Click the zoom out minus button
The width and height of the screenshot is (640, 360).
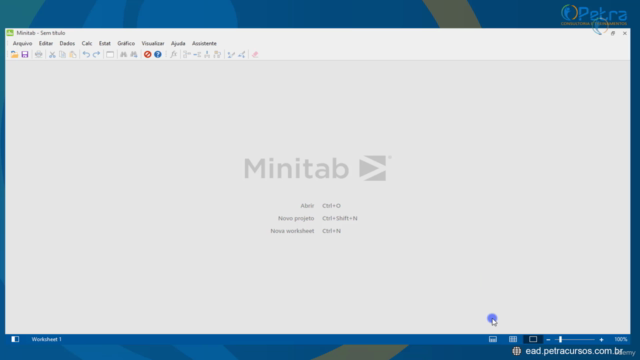point(548,340)
